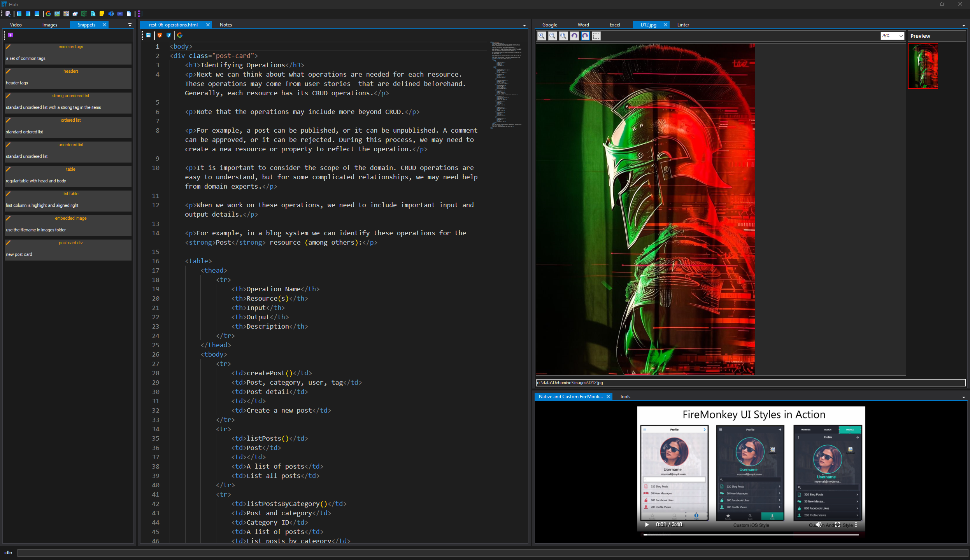Rotate the image clockwise
Viewport: 970px width, 560px height.
click(x=585, y=36)
